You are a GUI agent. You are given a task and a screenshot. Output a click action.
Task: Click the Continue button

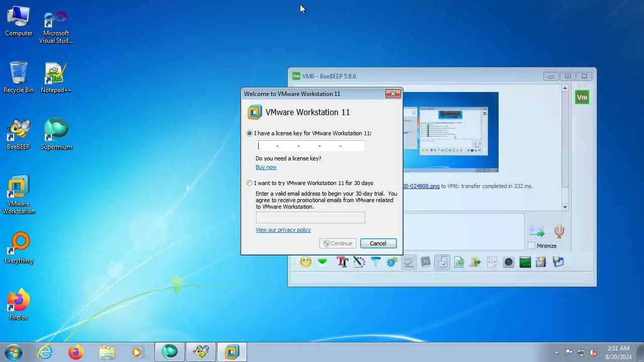coord(338,243)
